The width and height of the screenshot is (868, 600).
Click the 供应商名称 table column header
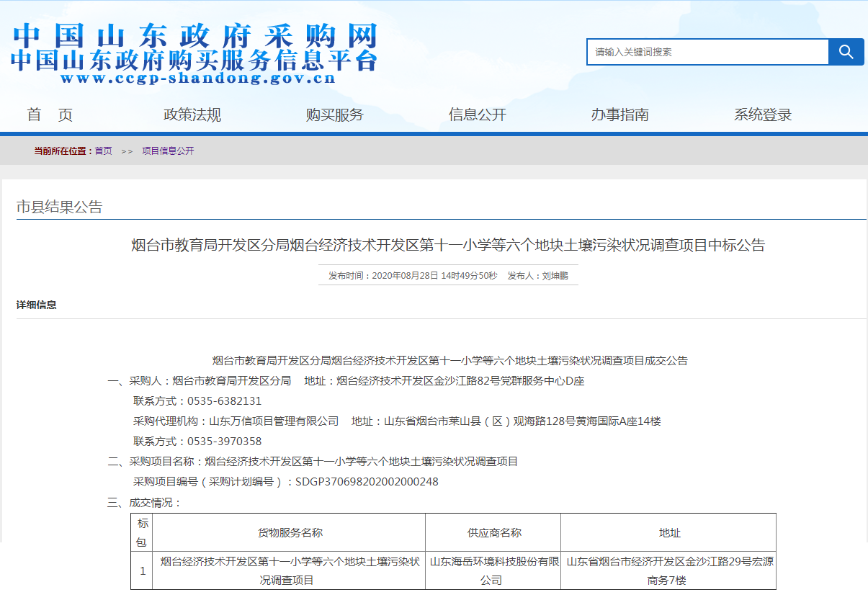(493, 533)
